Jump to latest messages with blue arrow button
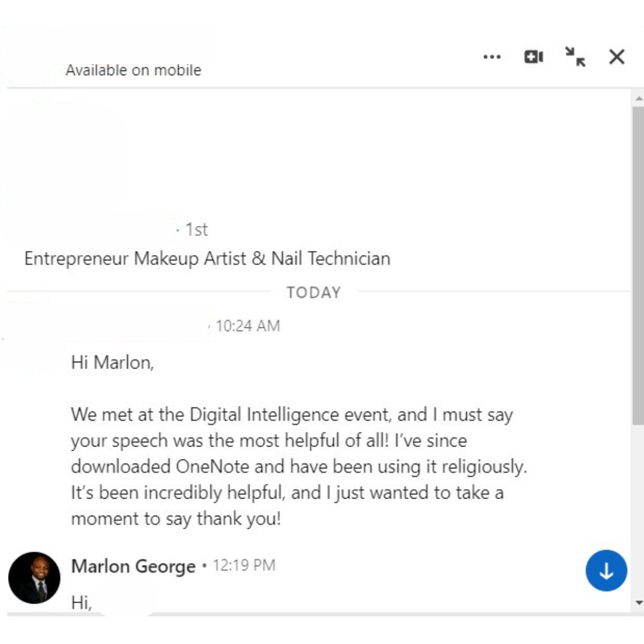Screen dimensions: 644x644 coord(606,570)
